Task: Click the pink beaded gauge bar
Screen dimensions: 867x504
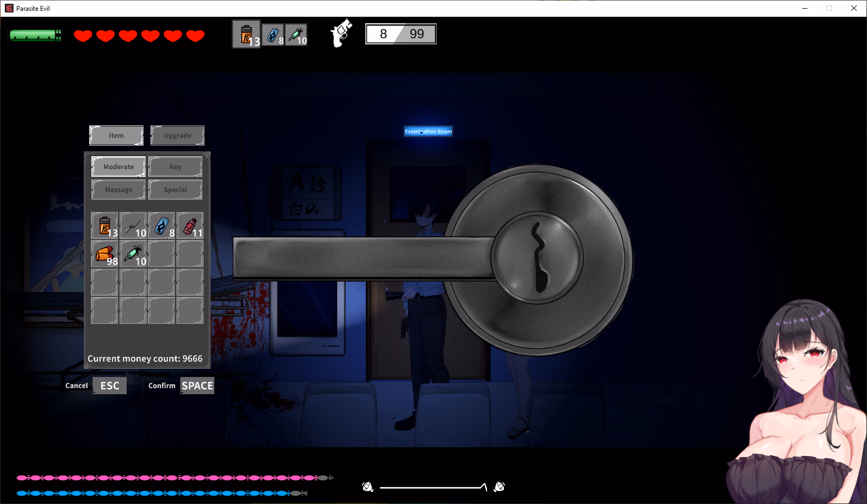Action: (x=174, y=478)
